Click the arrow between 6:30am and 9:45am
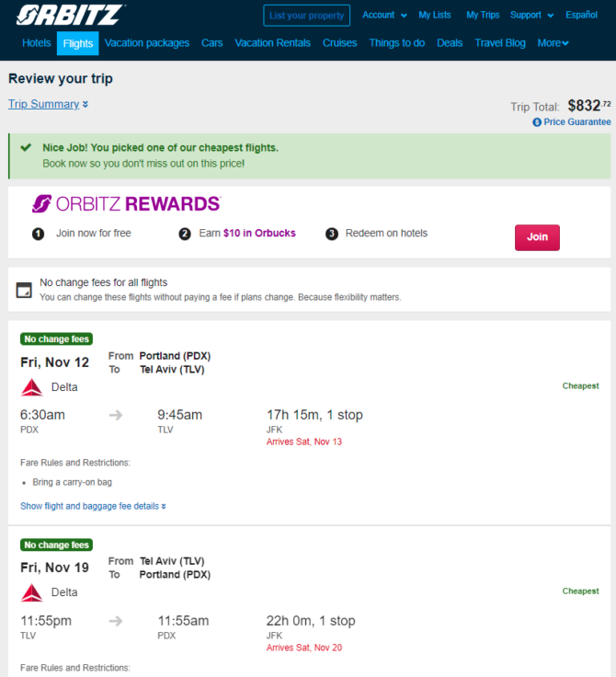The image size is (616, 677). click(x=116, y=416)
